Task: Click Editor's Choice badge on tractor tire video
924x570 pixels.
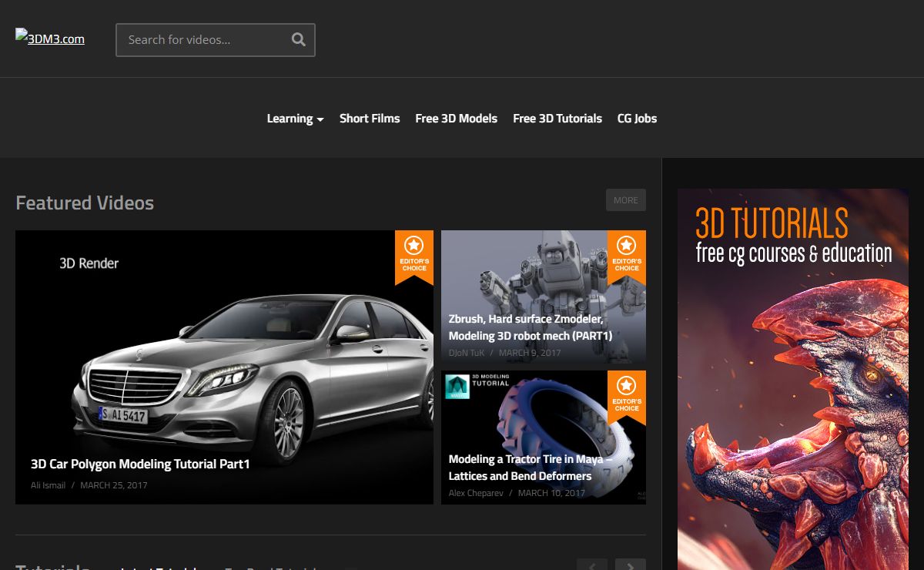Action: point(627,397)
